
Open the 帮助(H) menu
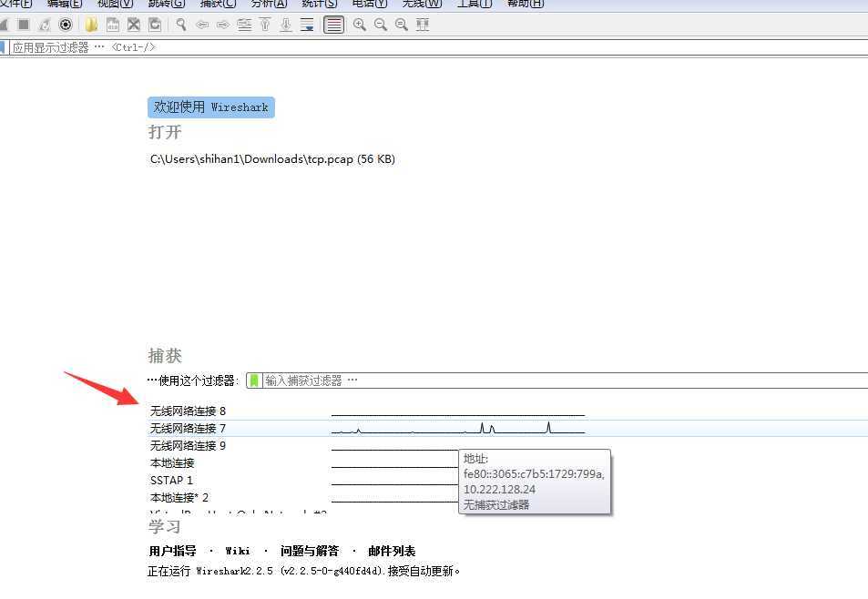tap(526, 4)
